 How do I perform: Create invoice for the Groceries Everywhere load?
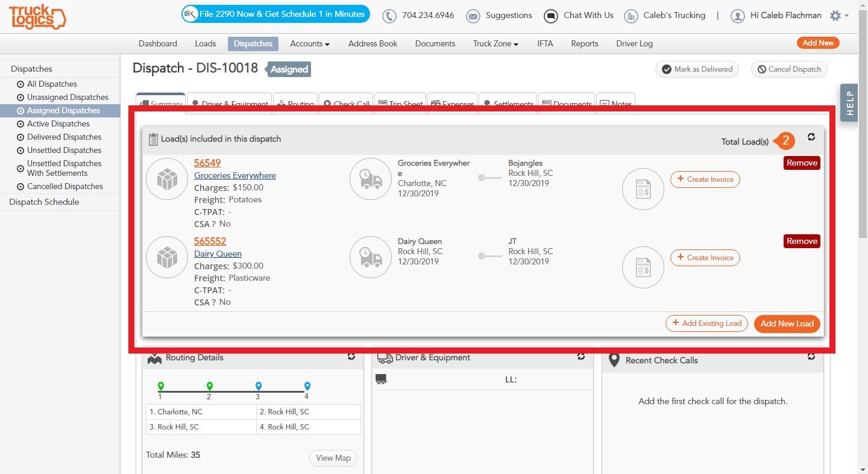point(705,179)
